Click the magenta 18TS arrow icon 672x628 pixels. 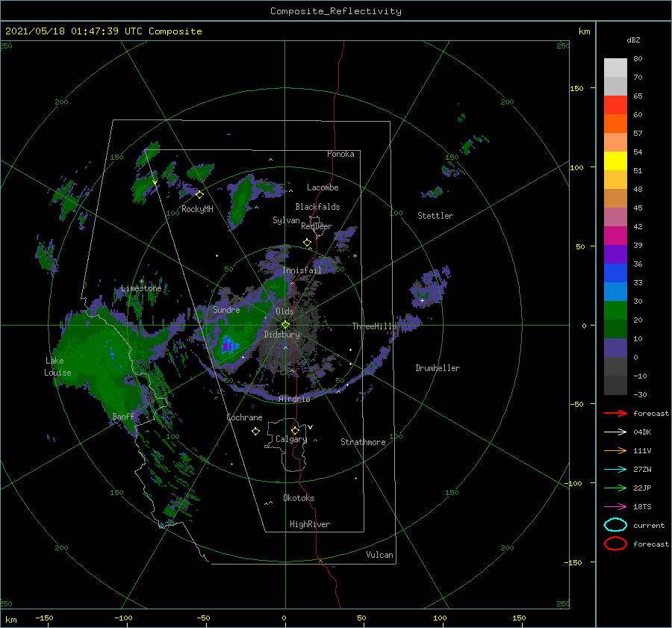[x=615, y=507]
